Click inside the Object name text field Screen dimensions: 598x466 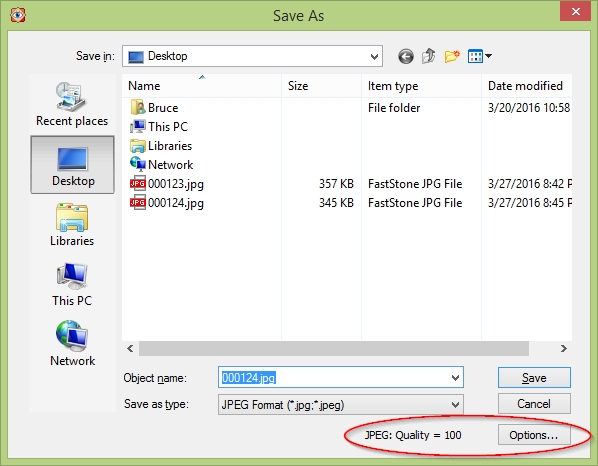pyautogui.click(x=333, y=378)
